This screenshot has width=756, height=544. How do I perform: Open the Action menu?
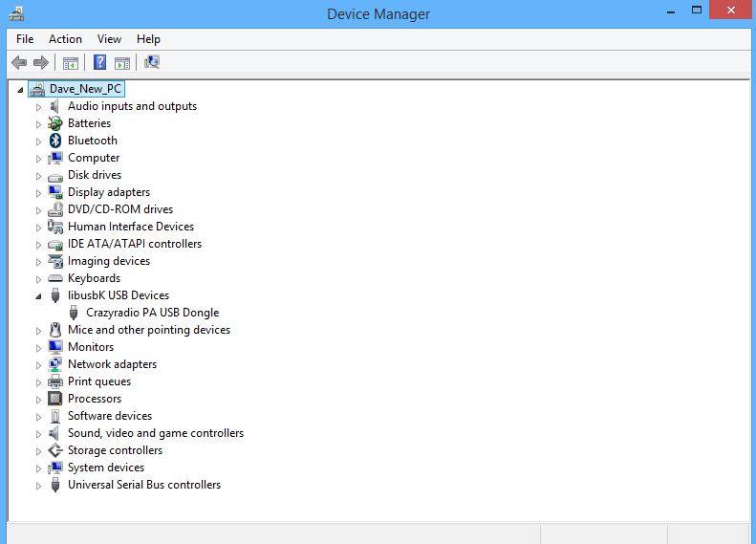pyautogui.click(x=65, y=39)
